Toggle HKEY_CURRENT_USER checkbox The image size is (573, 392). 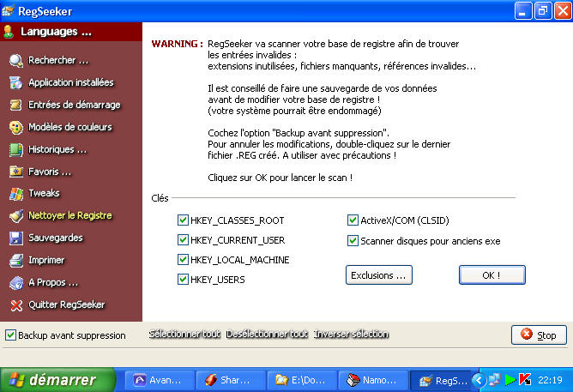183,240
